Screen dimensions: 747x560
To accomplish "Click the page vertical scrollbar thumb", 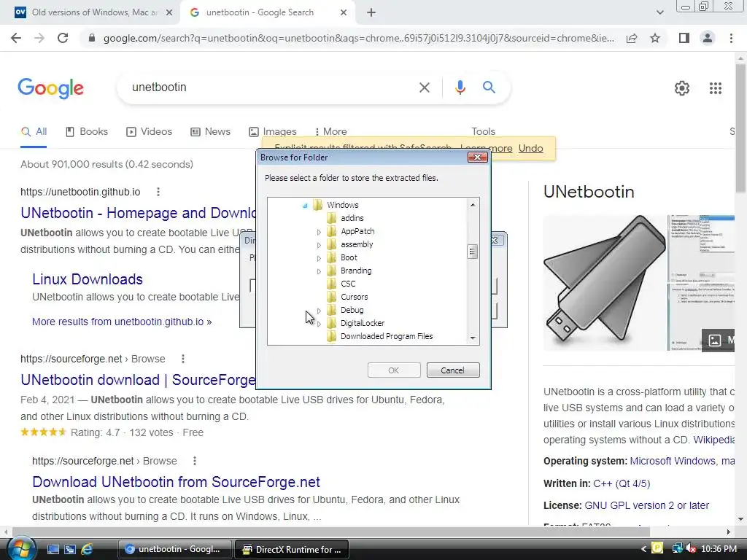I will click(740, 128).
